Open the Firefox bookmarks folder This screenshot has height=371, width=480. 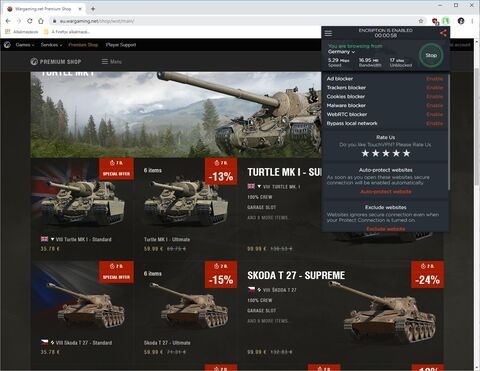click(x=67, y=32)
